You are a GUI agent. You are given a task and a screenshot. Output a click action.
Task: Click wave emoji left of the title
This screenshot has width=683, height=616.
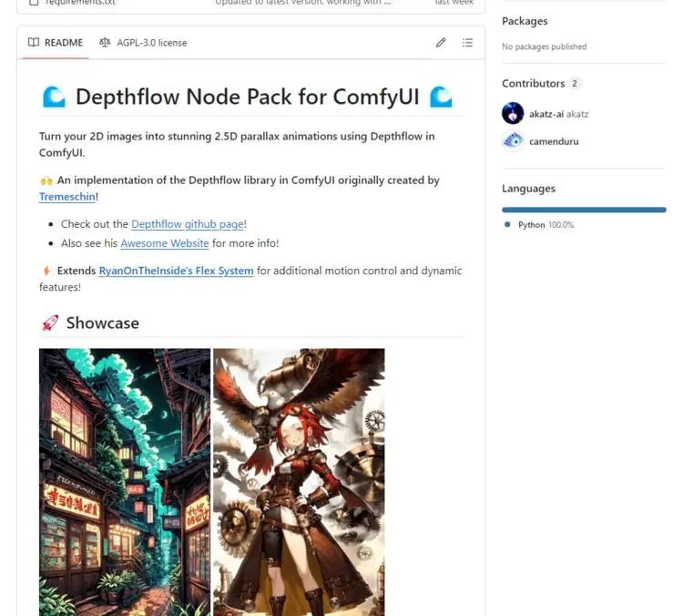tap(54, 97)
